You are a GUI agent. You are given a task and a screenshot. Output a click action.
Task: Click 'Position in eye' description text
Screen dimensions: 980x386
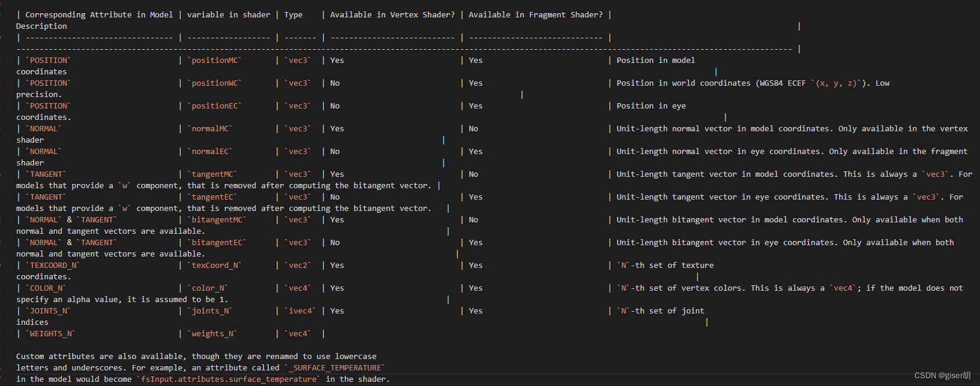tap(651, 105)
